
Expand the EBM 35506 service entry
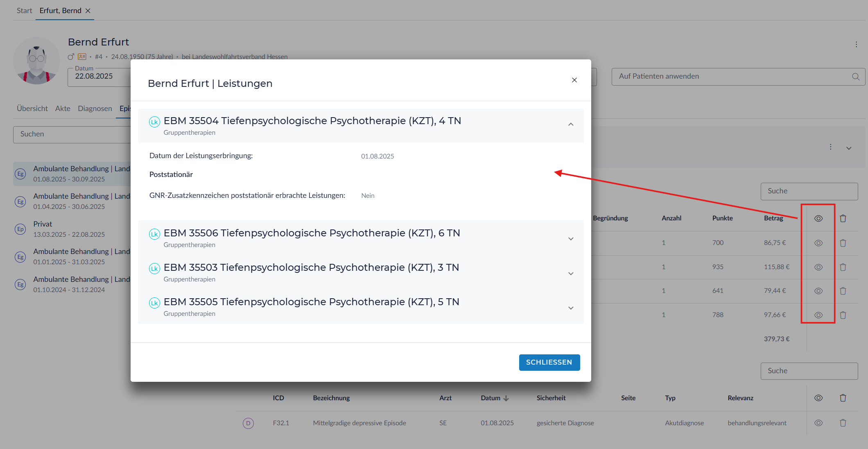pos(571,239)
